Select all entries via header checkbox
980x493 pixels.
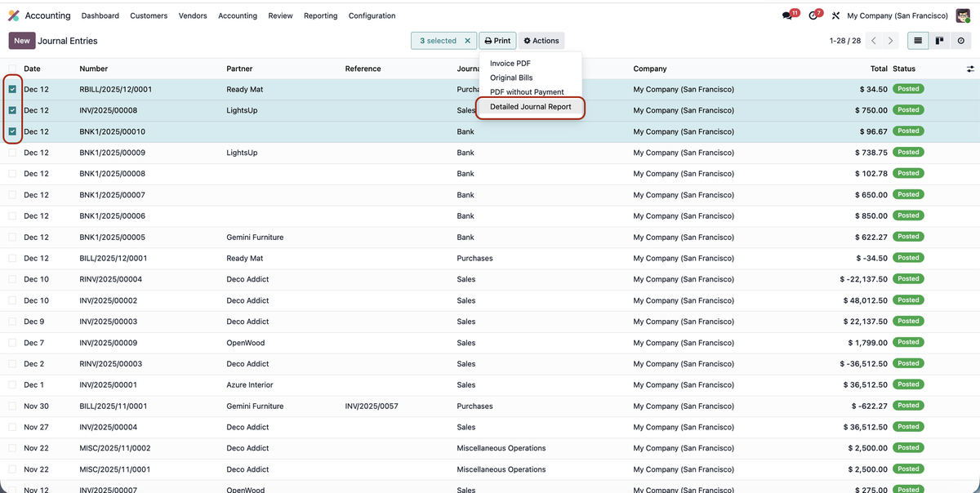pos(11,69)
